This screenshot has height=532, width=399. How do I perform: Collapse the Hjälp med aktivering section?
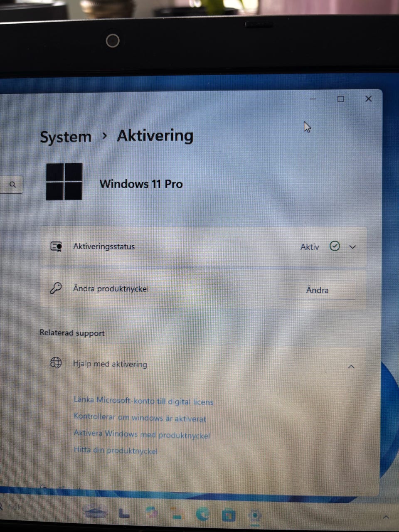coord(351,367)
